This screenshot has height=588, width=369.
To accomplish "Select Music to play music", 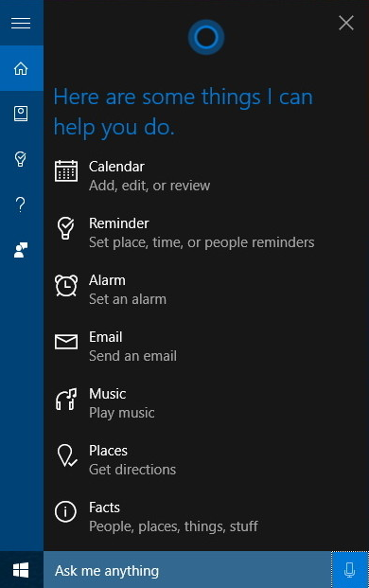I will click(x=206, y=403).
